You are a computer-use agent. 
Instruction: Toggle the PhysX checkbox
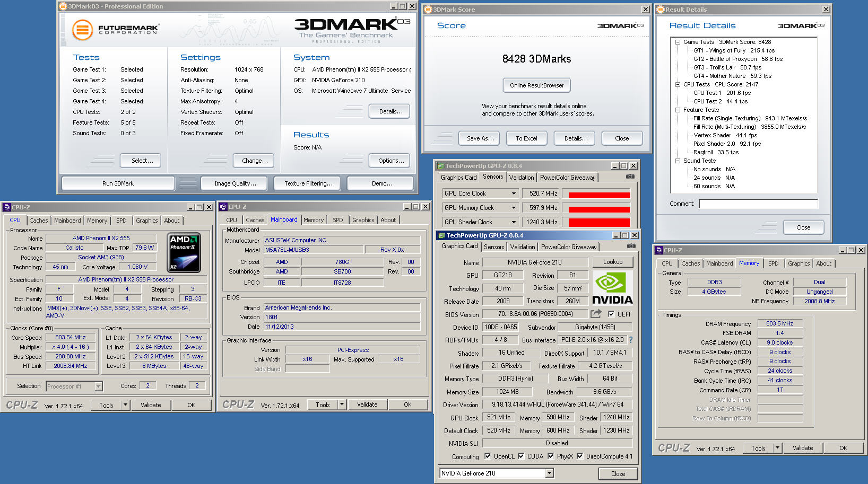coord(551,456)
